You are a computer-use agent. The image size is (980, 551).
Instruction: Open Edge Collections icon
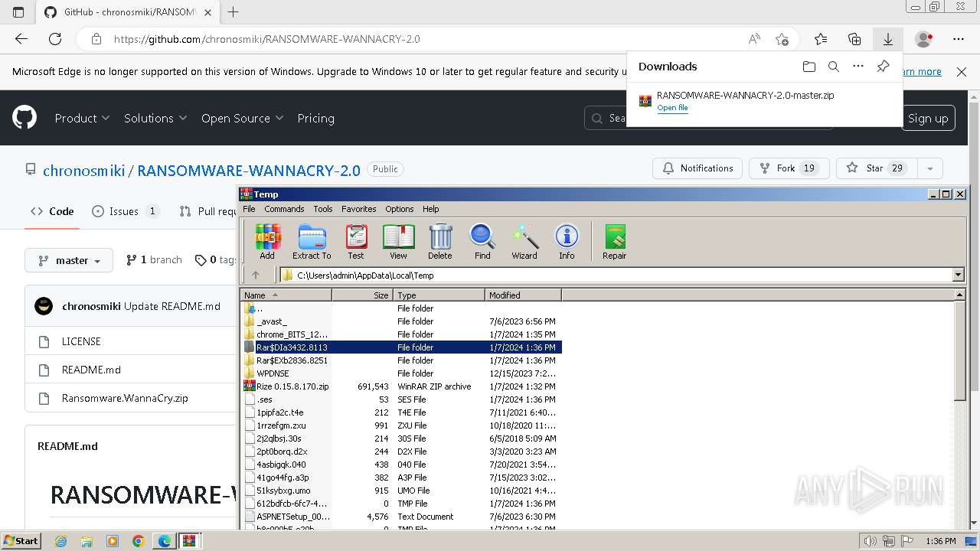(854, 39)
